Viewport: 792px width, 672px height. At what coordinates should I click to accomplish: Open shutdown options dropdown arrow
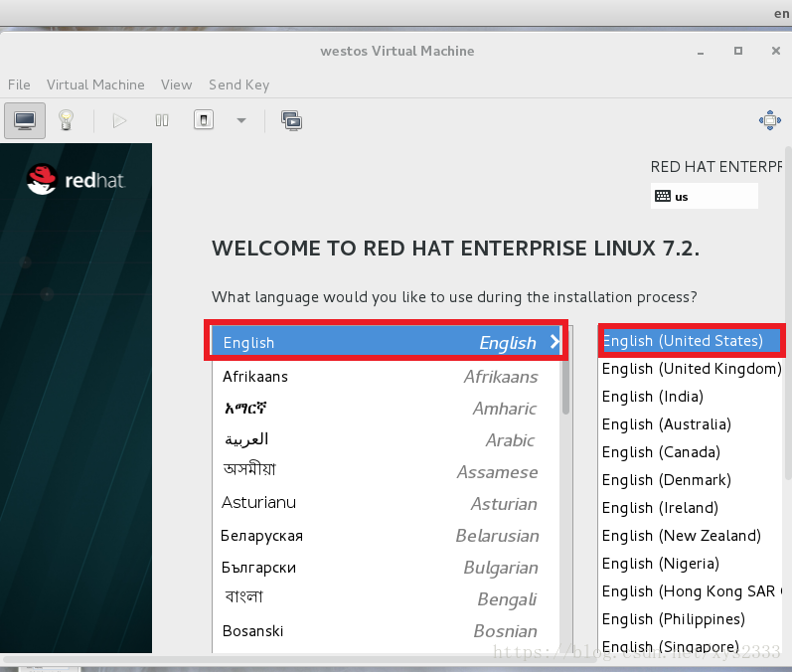[241, 120]
